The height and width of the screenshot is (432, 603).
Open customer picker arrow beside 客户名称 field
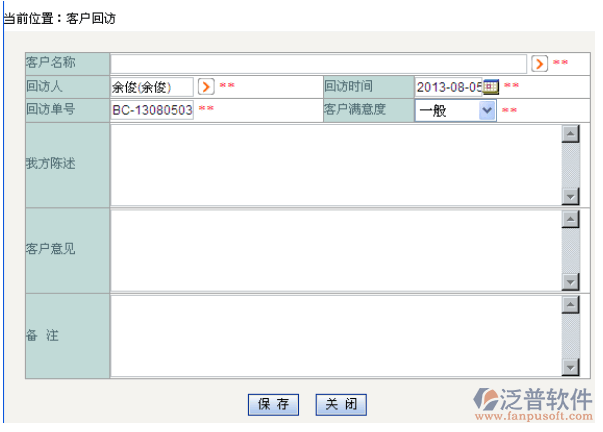[539, 63]
